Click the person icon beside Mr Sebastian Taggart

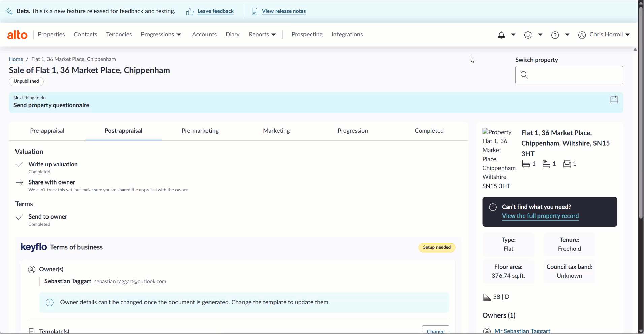pos(487,331)
